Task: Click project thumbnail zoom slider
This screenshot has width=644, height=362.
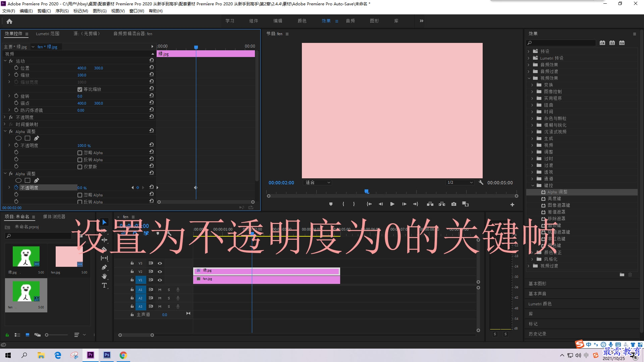Action: 47,335
